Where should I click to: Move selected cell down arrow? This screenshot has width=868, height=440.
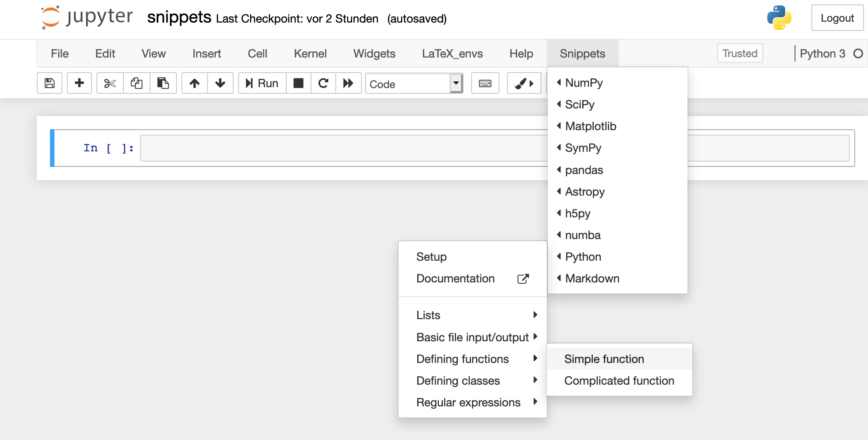[220, 83]
